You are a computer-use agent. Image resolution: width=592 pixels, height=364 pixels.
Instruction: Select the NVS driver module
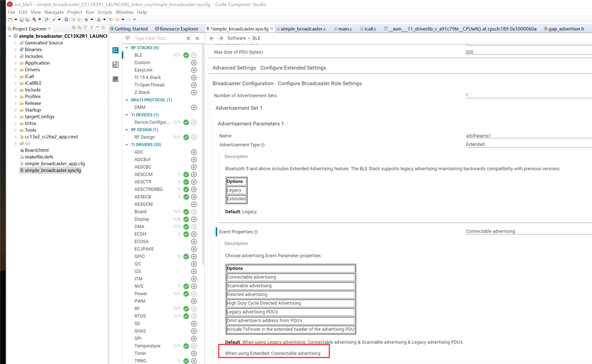click(x=139, y=286)
